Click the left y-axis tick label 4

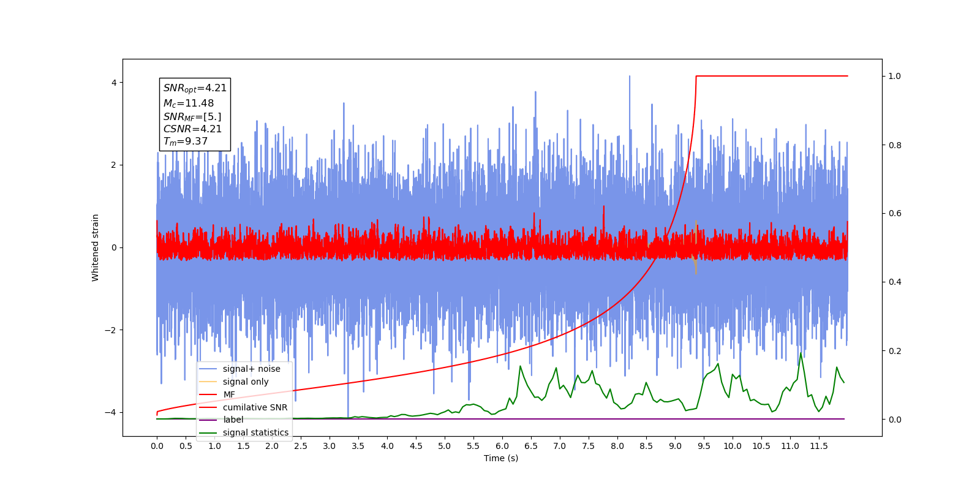(114, 83)
